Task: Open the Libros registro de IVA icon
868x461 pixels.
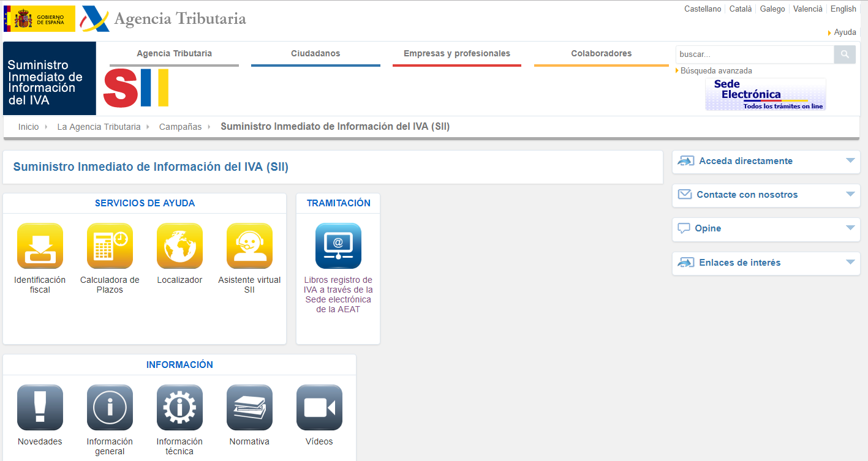Action: click(x=338, y=245)
